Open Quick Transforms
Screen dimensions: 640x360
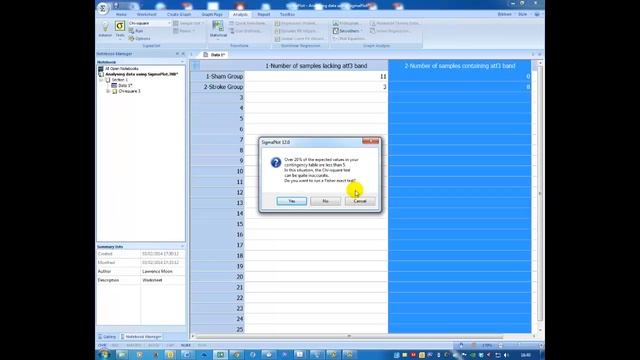tap(247, 23)
